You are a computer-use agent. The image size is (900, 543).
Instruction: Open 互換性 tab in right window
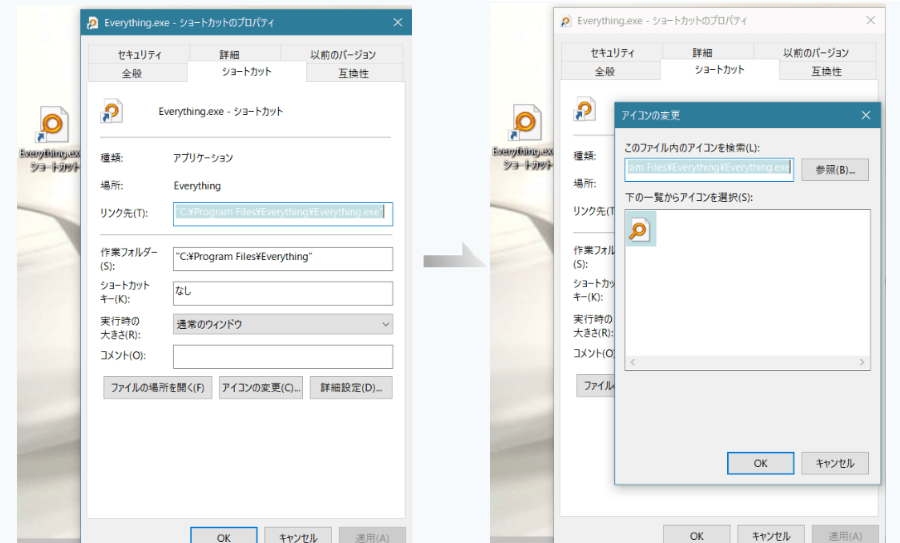pyautogui.click(x=827, y=71)
